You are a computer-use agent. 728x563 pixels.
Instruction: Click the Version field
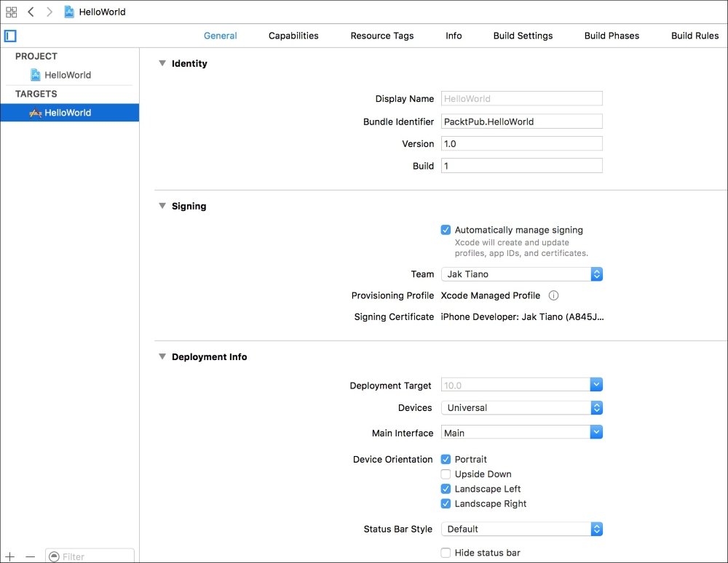[x=522, y=144]
